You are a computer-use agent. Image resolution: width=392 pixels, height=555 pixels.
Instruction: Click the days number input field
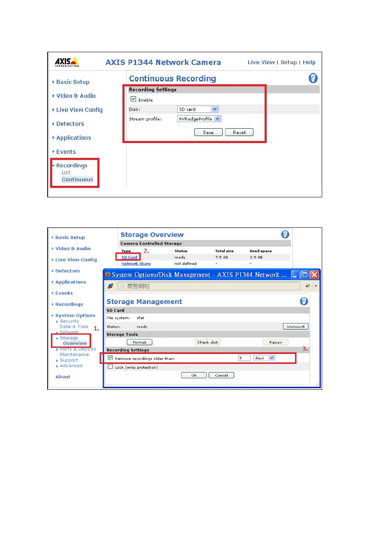tap(244, 358)
